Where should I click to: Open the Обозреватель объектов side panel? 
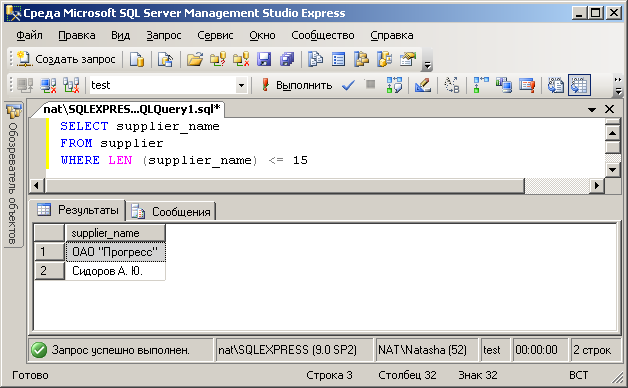click(13, 175)
